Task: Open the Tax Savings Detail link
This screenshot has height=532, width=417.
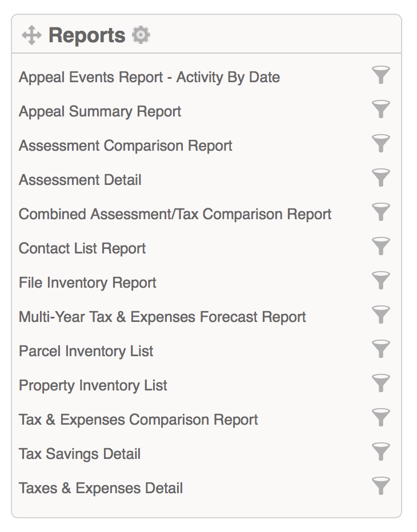Action: [79, 454]
